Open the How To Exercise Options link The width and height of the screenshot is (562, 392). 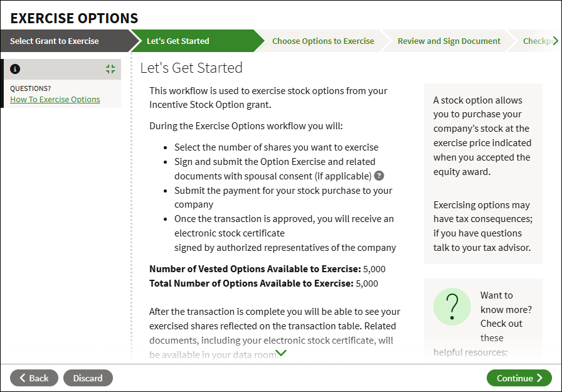[55, 99]
